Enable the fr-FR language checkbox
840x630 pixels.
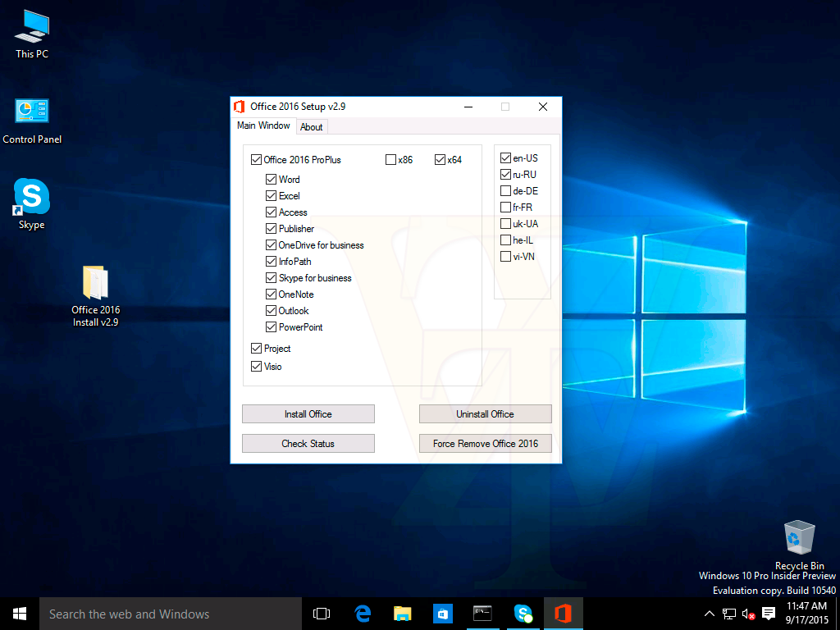tap(505, 208)
